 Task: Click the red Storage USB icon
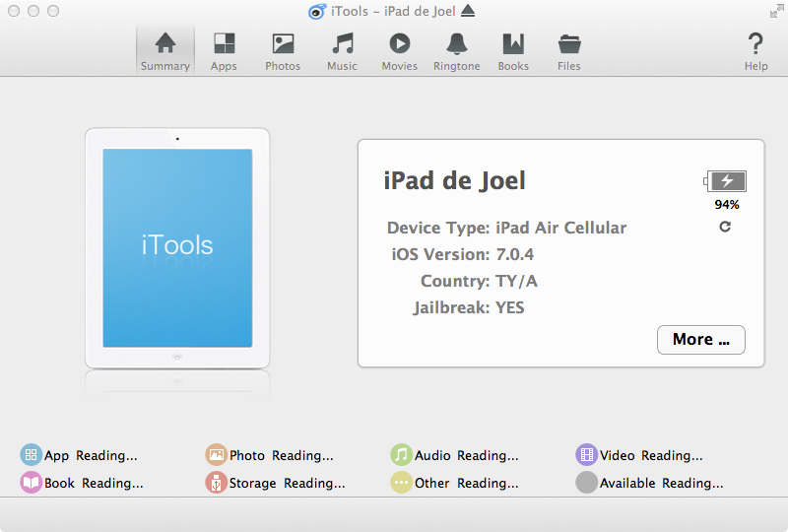point(216,482)
